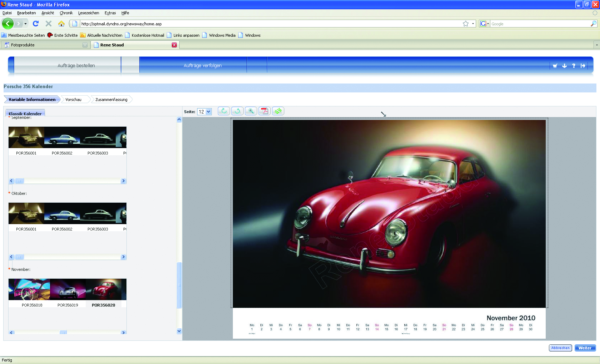Open the dropdown arrow beside the bookmark star
This screenshot has height=364, width=600.
click(473, 24)
